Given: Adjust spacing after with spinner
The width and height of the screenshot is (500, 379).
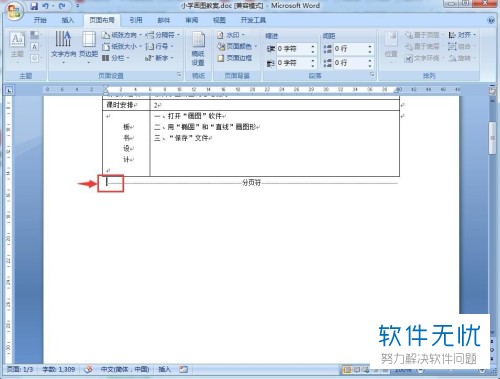Looking at the screenshot, I should click(370, 63).
